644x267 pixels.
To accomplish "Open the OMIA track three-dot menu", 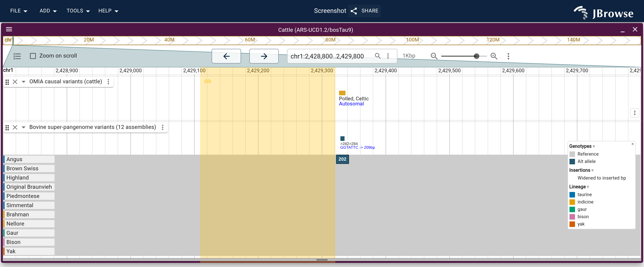I will coord(108,82).
